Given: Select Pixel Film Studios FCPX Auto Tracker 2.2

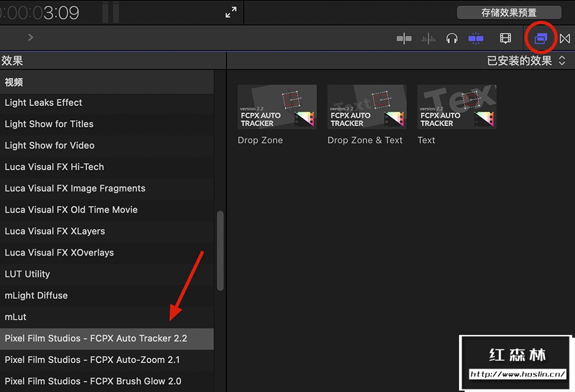Looking at the screenshot, I should coord(107,339).
